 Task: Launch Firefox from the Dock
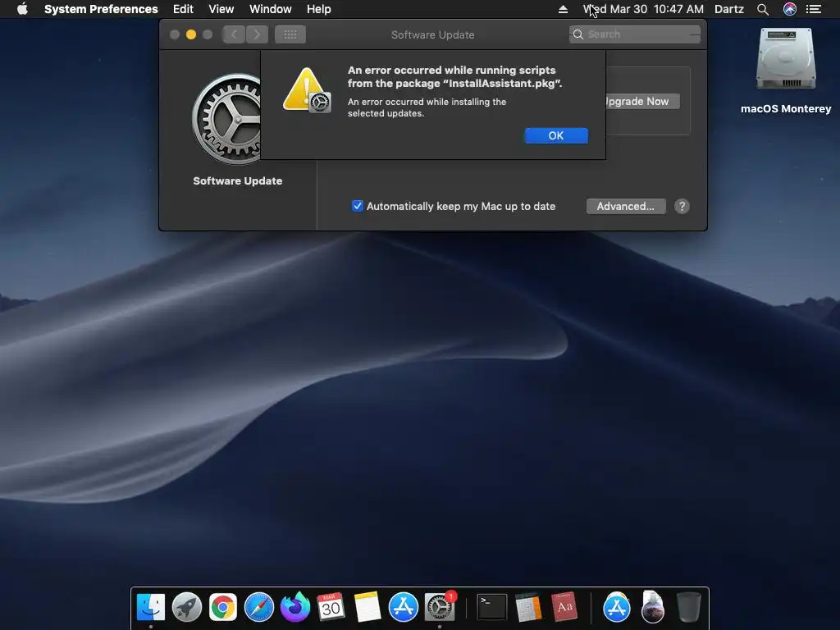pyautogui.click(x=295, y=607)
